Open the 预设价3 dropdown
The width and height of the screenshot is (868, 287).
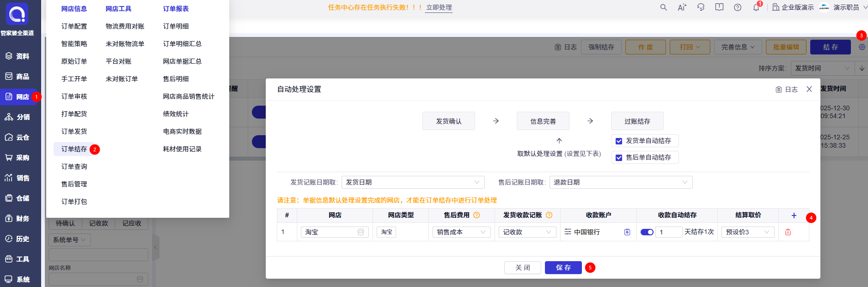pos(748,232)
